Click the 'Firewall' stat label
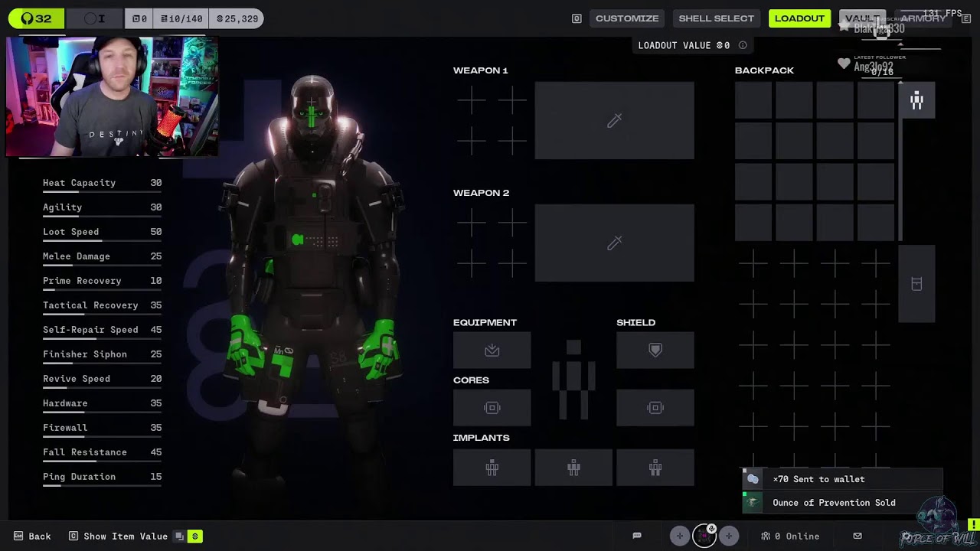The height and width of the screenshot is (551, 980). [65, 428]
